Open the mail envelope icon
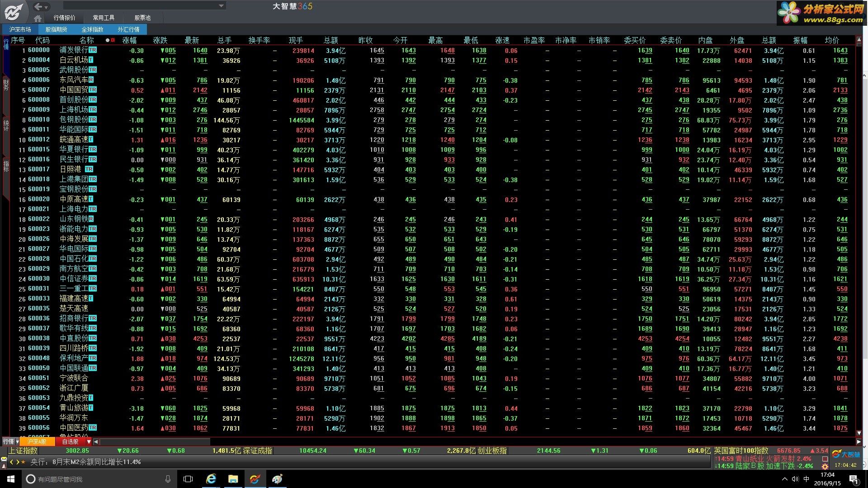 click(x=4, y=459)
